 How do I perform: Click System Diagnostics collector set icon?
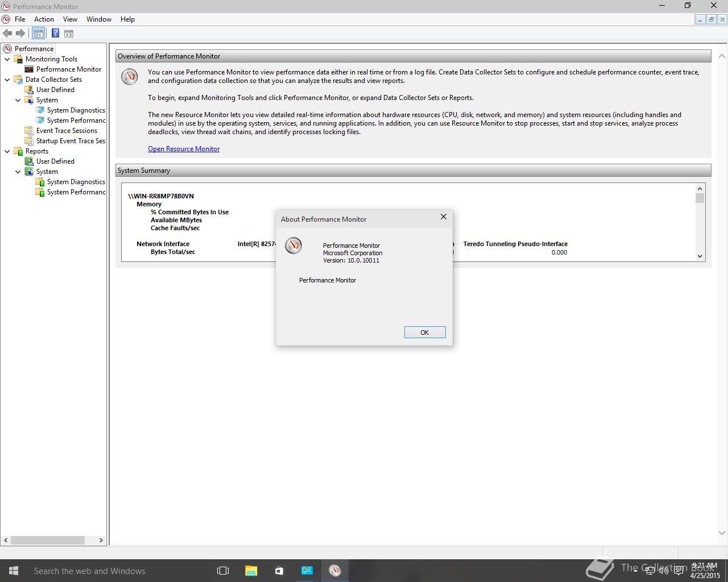coord(40,110)
